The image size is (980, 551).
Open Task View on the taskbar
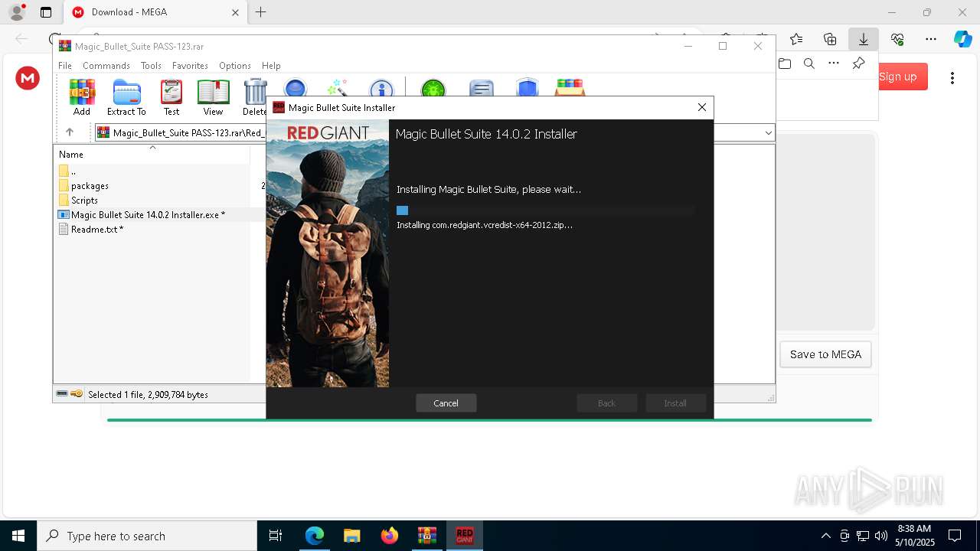pyautogui.click(x=276, y=536)
